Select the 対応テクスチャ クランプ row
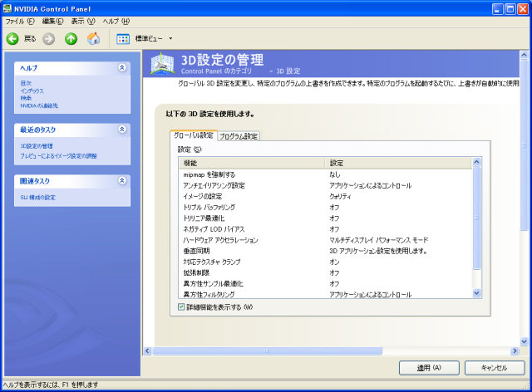 coord(325,262)
